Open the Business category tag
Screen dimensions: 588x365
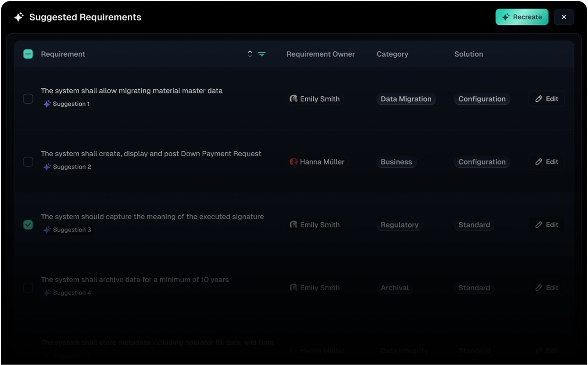click(396, 162)
